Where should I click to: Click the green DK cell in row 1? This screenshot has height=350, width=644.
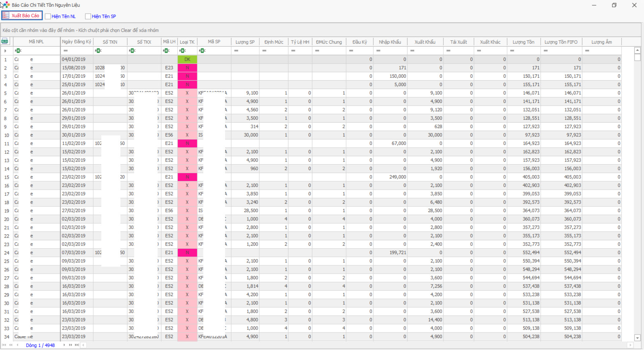tap(187, 59)
